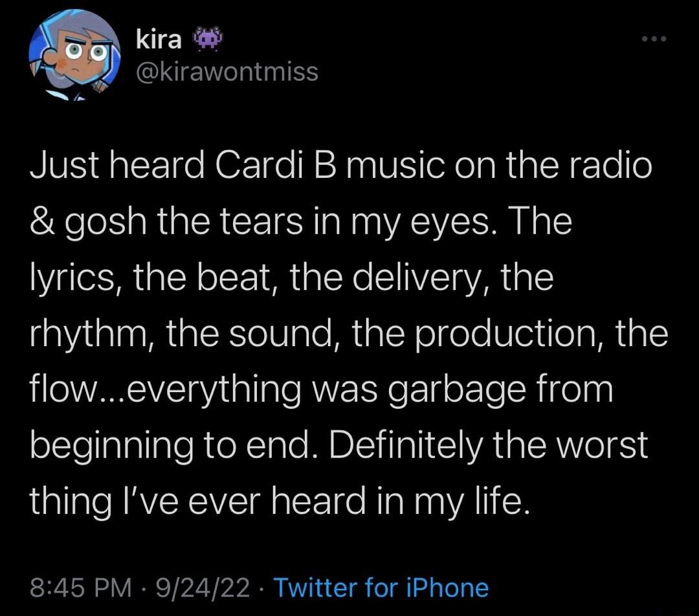
Task: Select the 9/24/22 timestamp
Action: pyautogui.click(x=202, y=588)
